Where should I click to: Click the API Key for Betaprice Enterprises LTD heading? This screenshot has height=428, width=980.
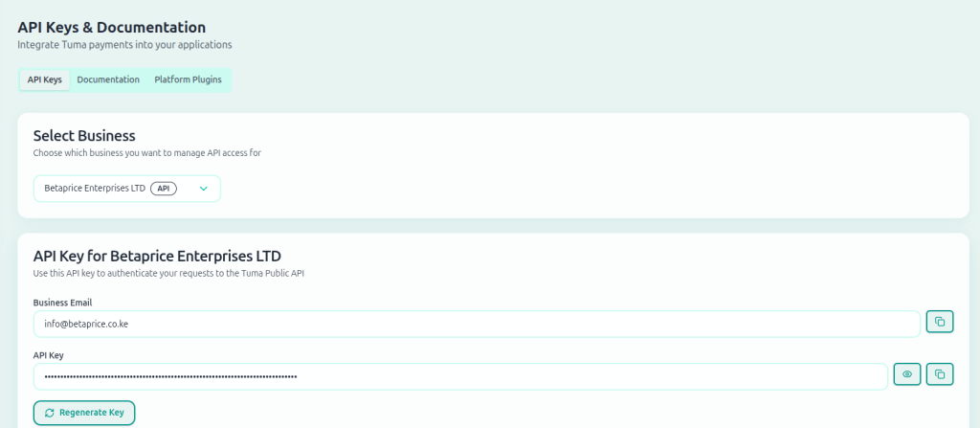[157, 256]
